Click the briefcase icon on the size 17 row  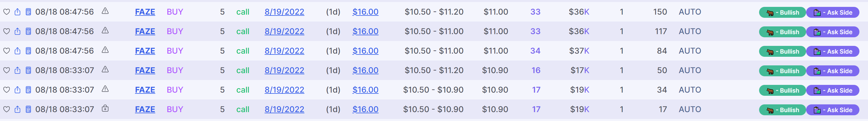[x=105, y=109]
